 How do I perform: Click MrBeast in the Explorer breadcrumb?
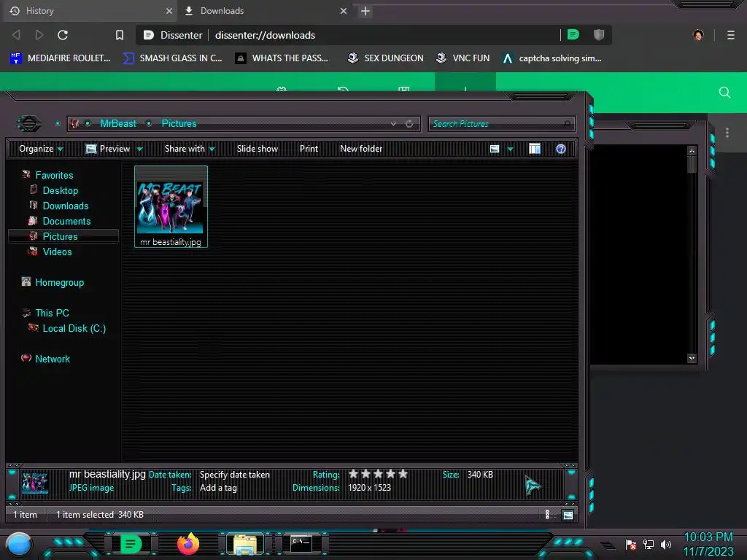[x=118, y=123]
